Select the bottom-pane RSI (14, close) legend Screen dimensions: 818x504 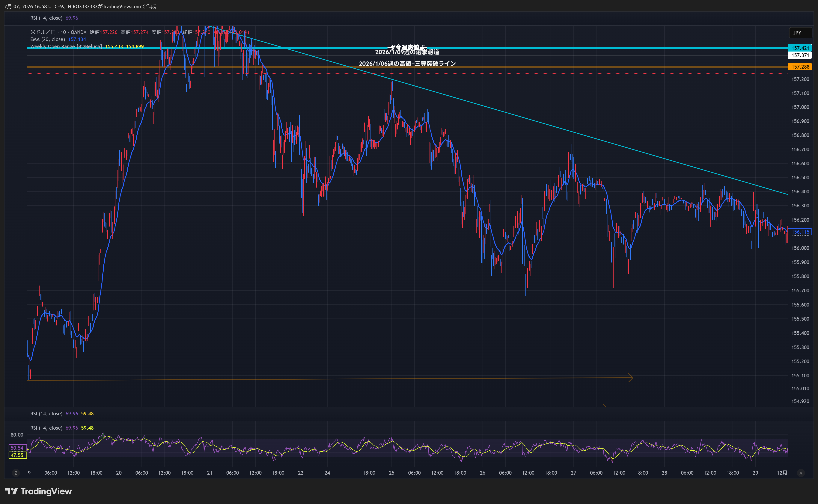click(x=46, y=428)
